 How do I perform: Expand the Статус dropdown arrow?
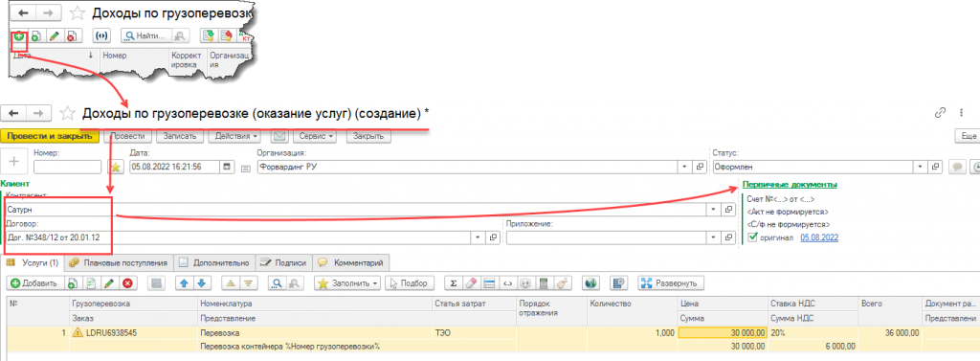[x=921, y=167]
